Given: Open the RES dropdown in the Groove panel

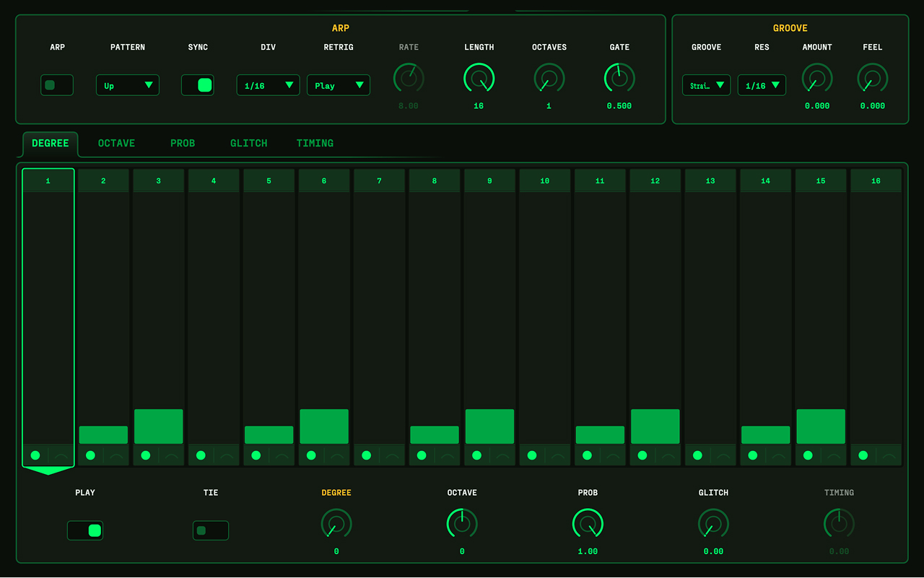Looking at the screenshot, I should (762, 85).
